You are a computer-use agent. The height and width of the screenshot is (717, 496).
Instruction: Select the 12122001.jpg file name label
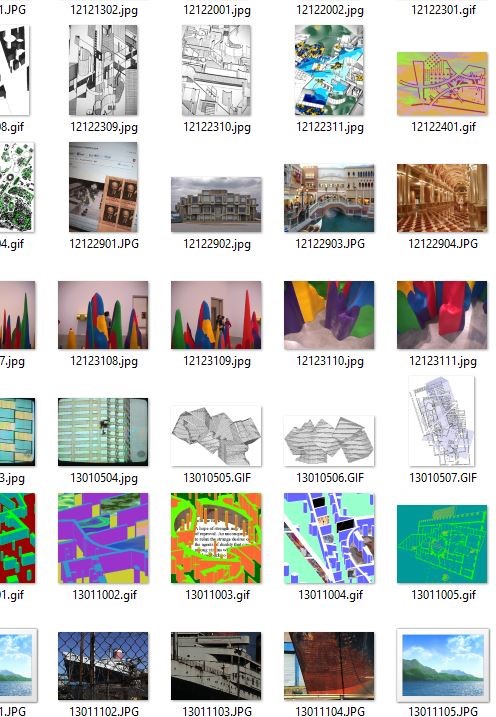tap(217, 10)
